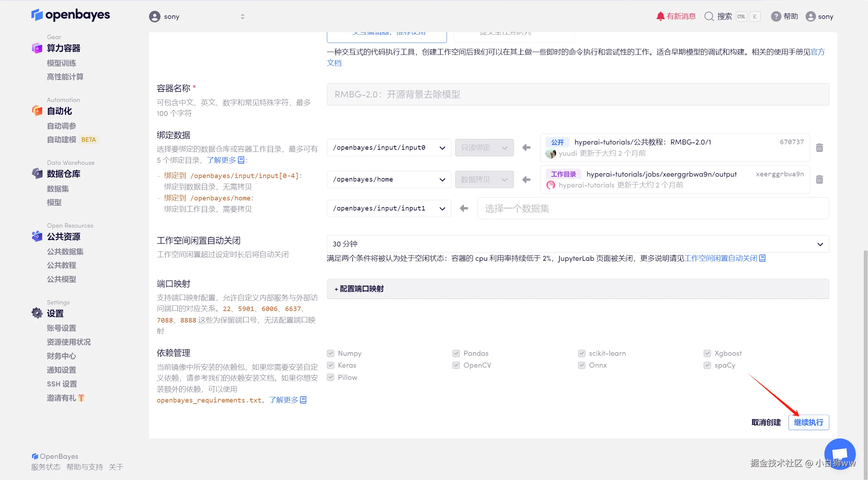
Task: Click the 继续执行 button
Action: pyautogui.click(x=808, y=422)
